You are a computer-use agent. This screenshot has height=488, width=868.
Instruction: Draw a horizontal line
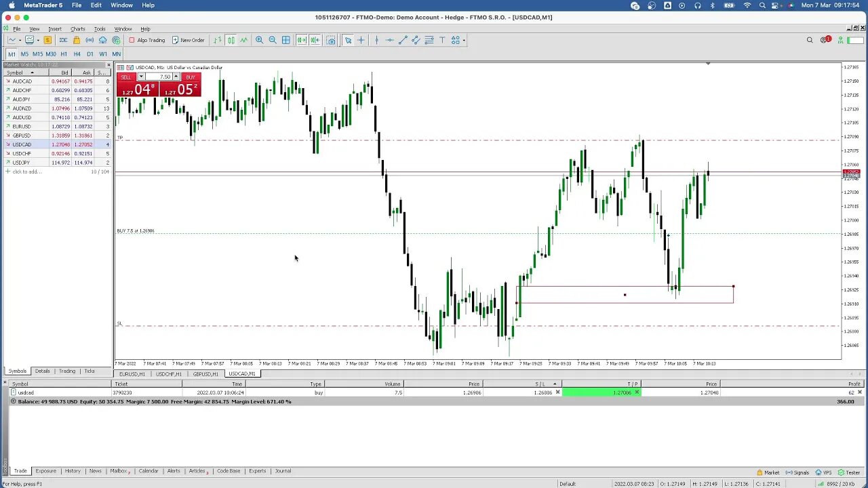(x=389, y=40)
